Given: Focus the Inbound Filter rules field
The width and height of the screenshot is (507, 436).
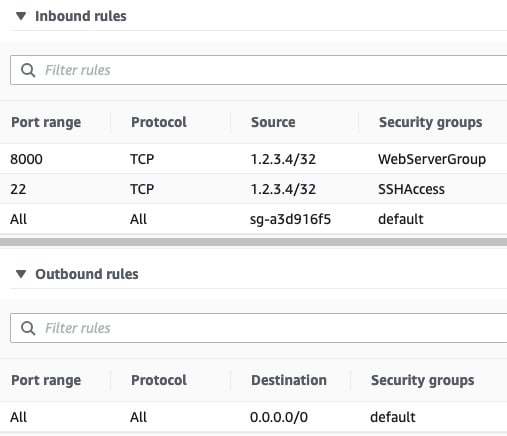Looking at the screenshot, I should click(x=259, y=70).
